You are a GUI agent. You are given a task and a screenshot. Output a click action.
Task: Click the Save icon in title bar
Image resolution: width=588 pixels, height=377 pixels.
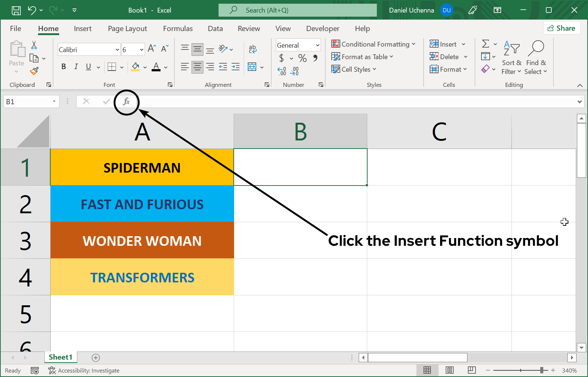tap(16, 10)
